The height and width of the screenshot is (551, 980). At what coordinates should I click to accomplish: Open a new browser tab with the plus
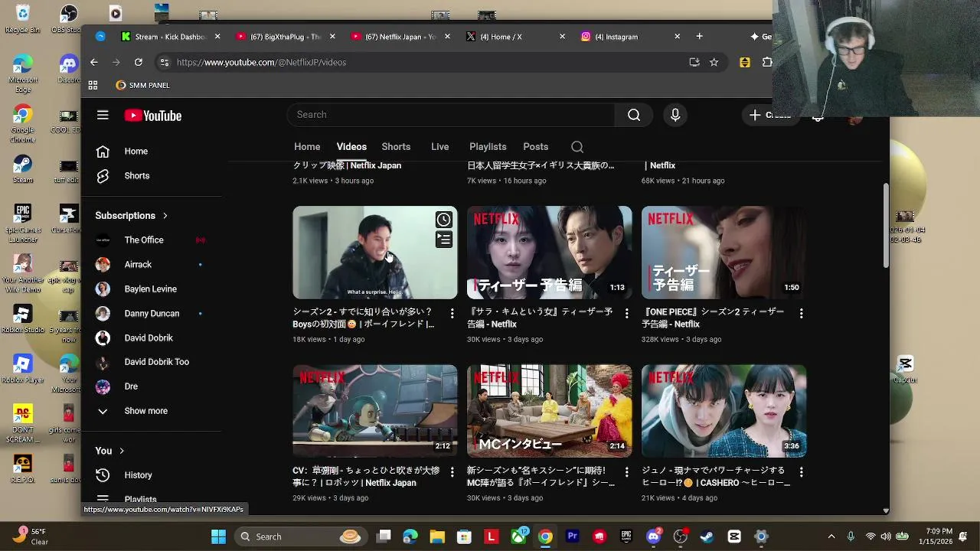click(x=699, y=36)
